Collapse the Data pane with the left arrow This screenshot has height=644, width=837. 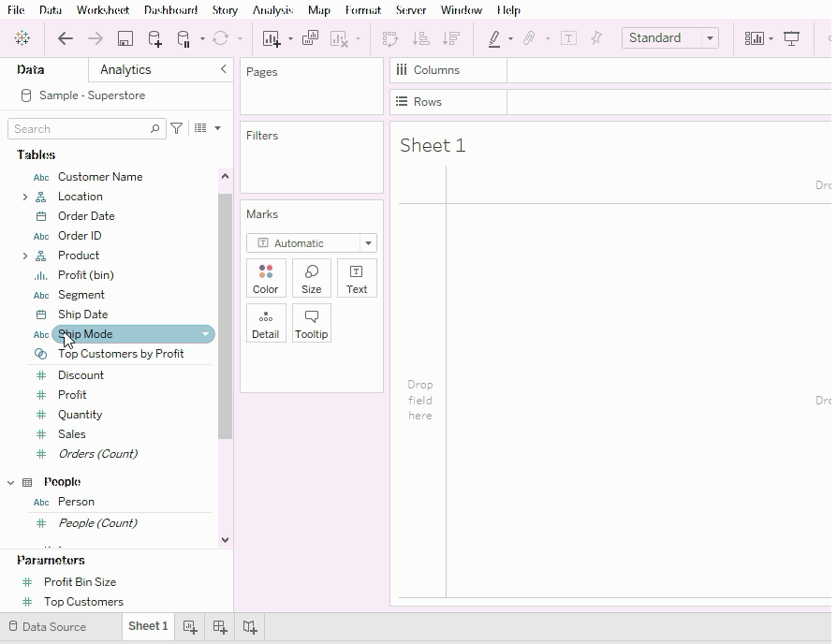223,69
